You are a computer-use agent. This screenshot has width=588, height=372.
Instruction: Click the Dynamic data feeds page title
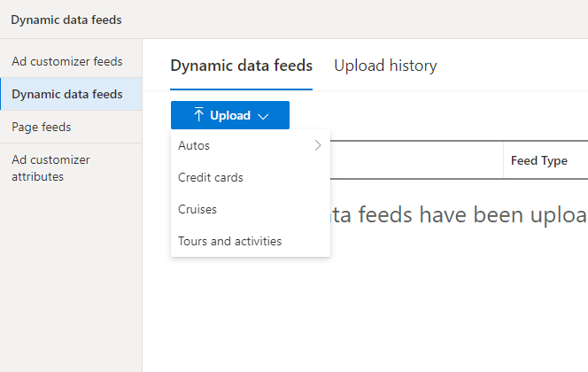66,19
